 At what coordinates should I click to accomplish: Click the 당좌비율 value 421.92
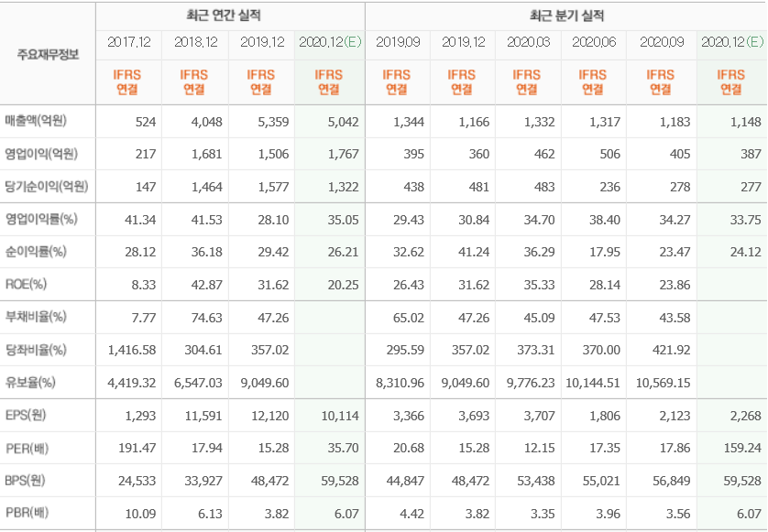point(672,350)
